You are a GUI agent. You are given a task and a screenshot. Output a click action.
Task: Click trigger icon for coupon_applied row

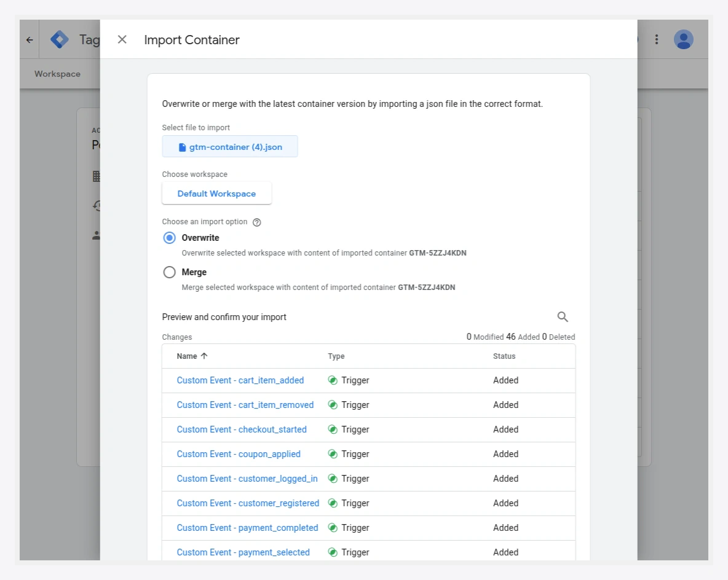(x=333, y=454)
